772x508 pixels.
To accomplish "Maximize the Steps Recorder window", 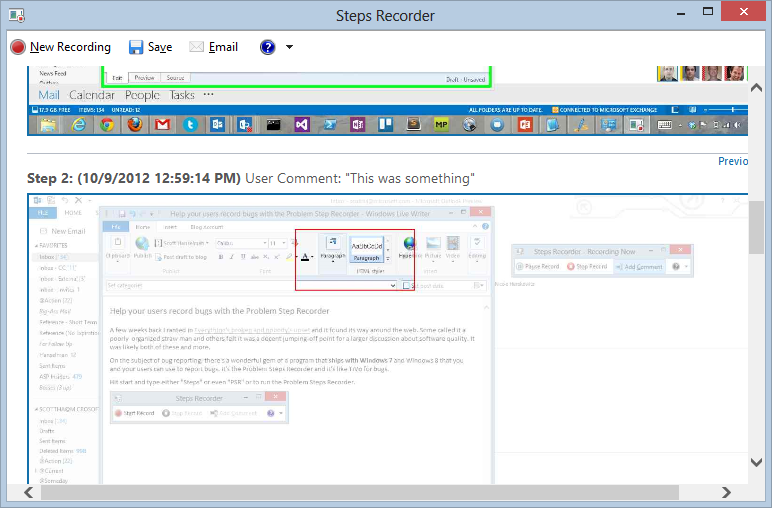I will [696, 12].
